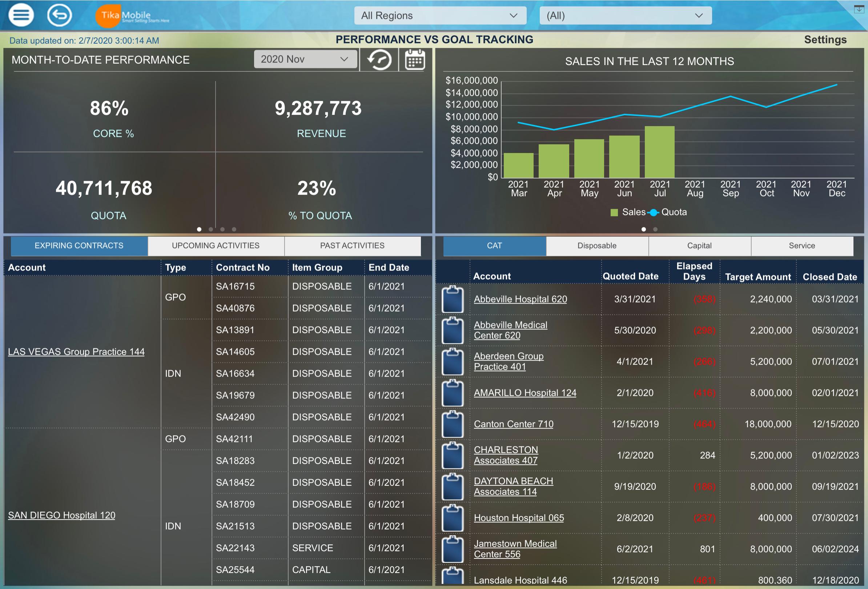Open the 2020 Nov period dropdown
Viewport: 868px width, 589px height.
pos(305,59)
